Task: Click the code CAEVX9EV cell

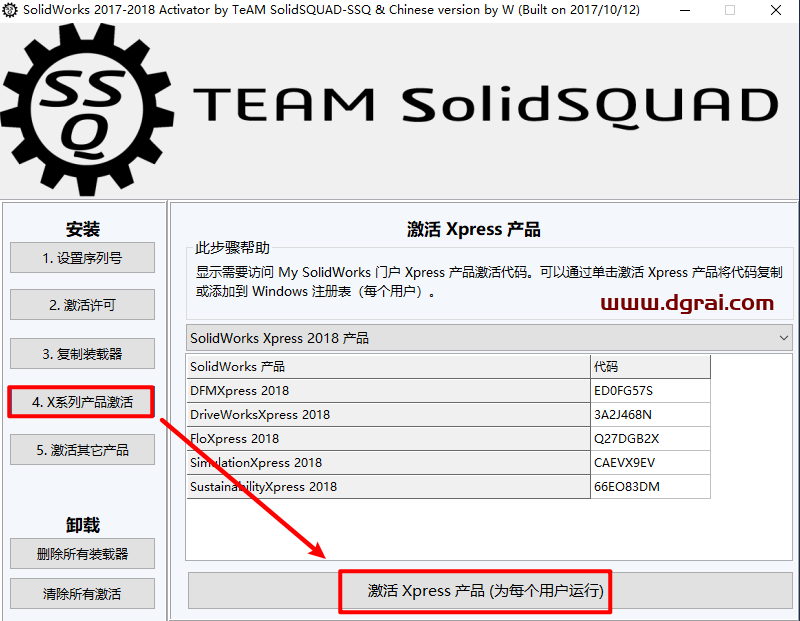Action: [650, 463]
